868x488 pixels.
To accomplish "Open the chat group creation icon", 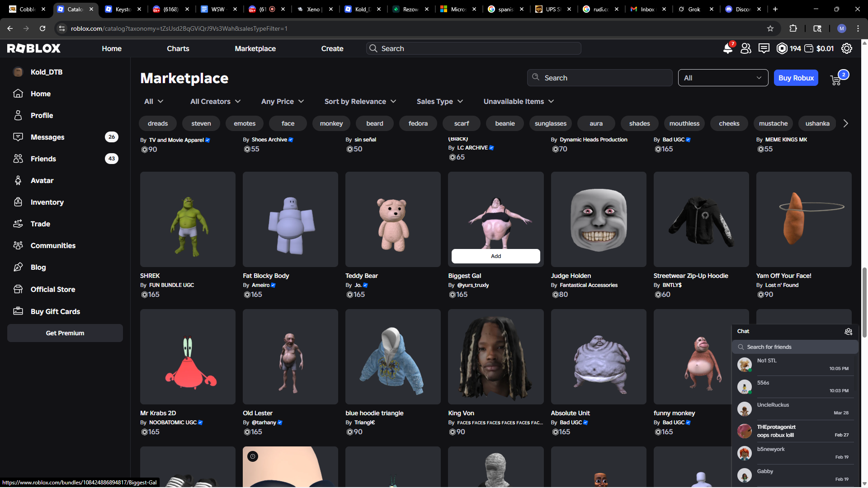I will click(x=849, y=332).
